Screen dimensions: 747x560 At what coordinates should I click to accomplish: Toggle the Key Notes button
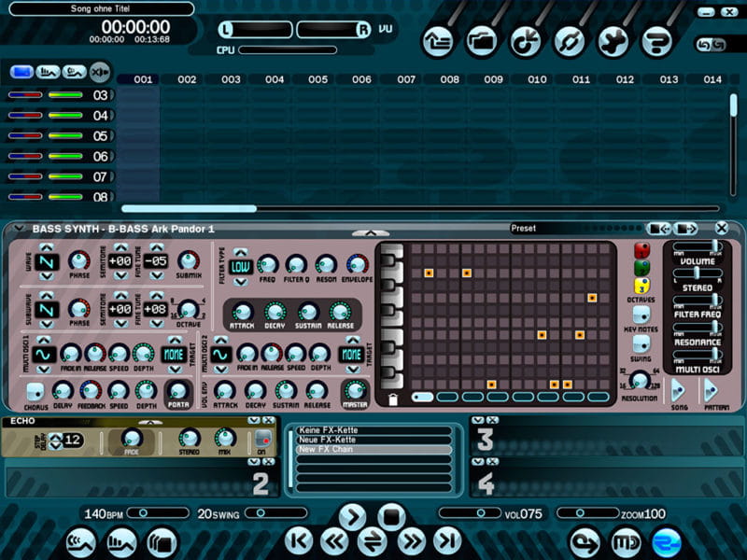tap(641, 315)
